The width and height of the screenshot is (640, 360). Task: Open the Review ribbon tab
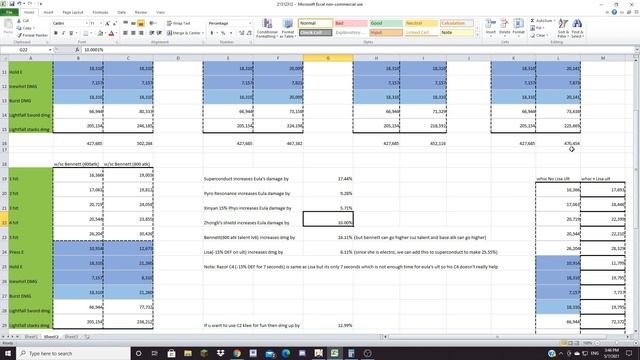[140, 12]
